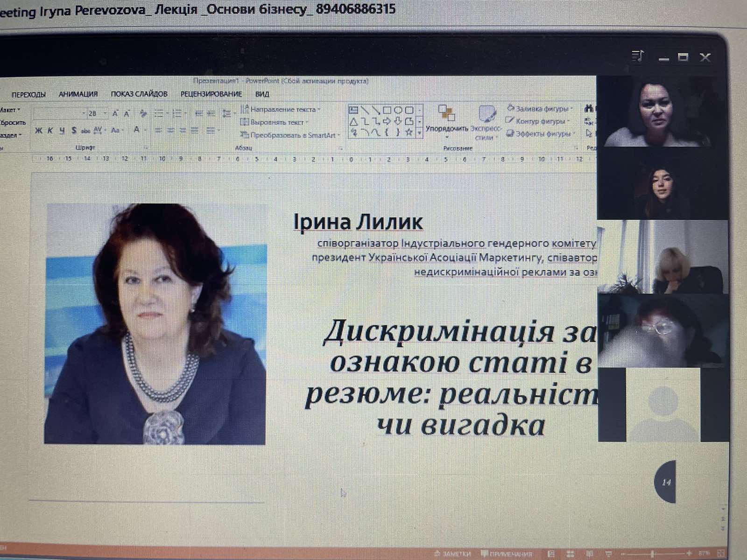Toggle text shadow (S) formatting
The image size is (747, 560).
click(74, 130)
